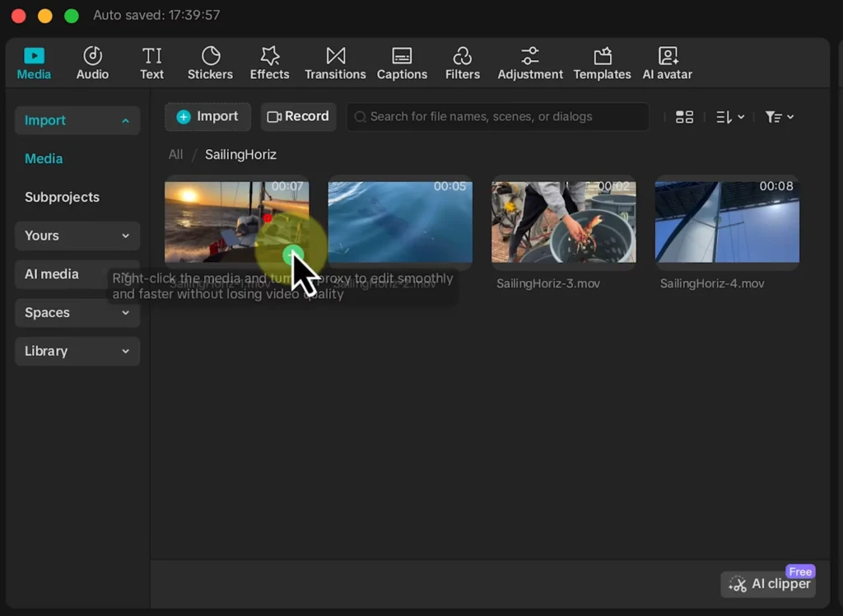Screen dimensions: 843x616
Task: Click the Import button
Action: (x=207, y=116)
